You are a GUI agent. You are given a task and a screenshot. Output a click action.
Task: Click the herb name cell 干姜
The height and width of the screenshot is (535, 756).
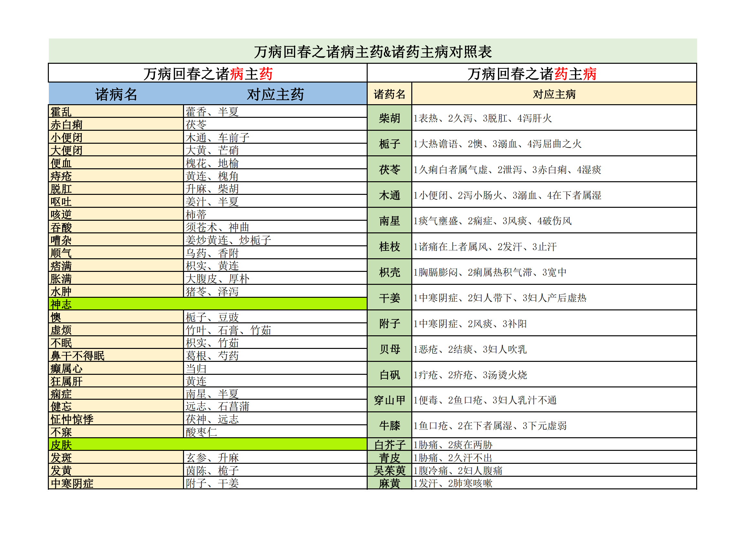click(390, 298)
